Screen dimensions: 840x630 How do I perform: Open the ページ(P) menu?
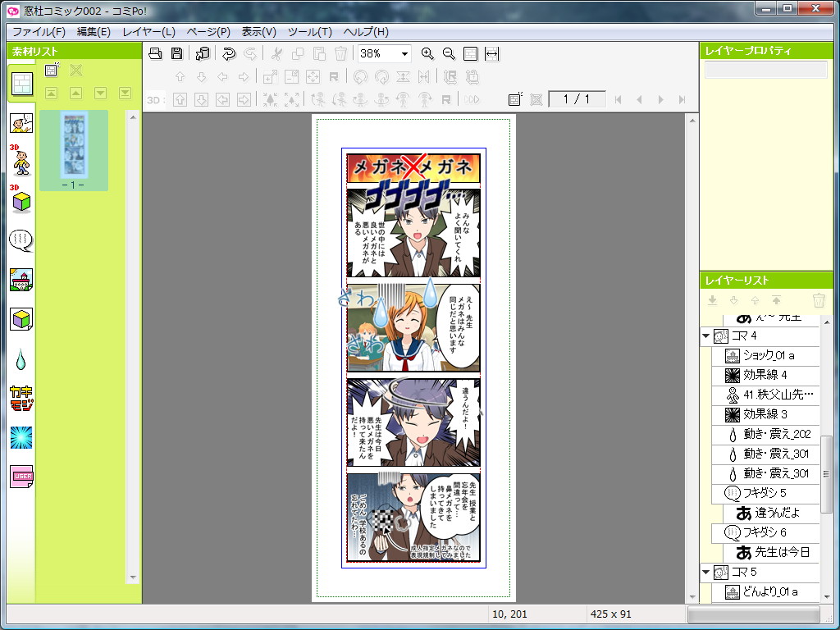(208, 32)
